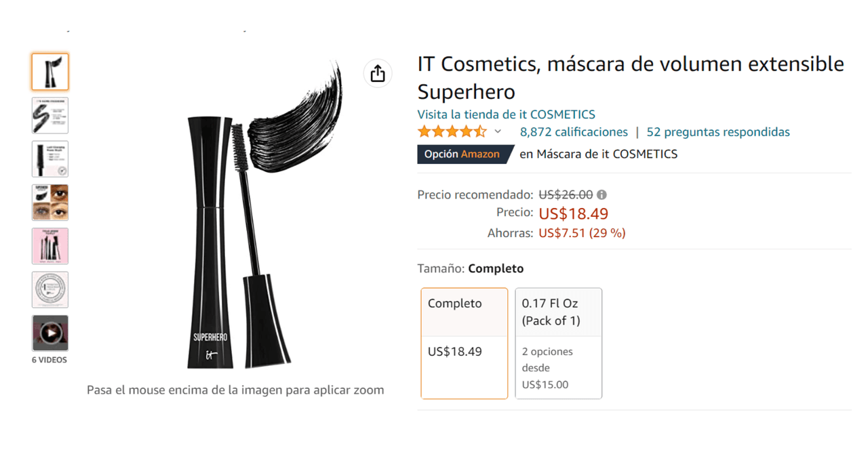Open the 52 preguntas respondidas link
Viewport: 868px width, 454px height.
(718, 132)
